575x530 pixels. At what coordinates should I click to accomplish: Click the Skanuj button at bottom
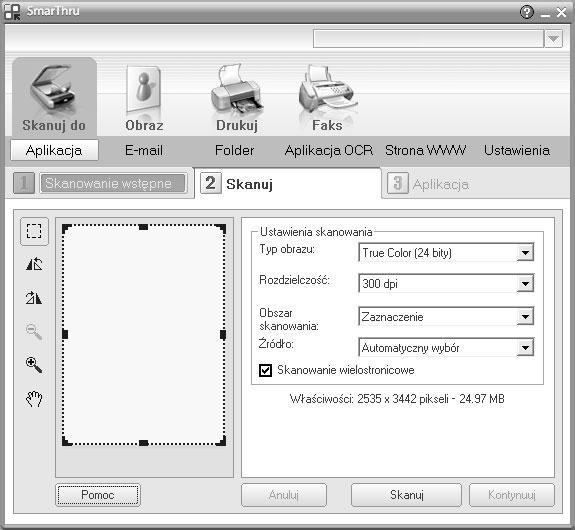[x=406, y=495]
